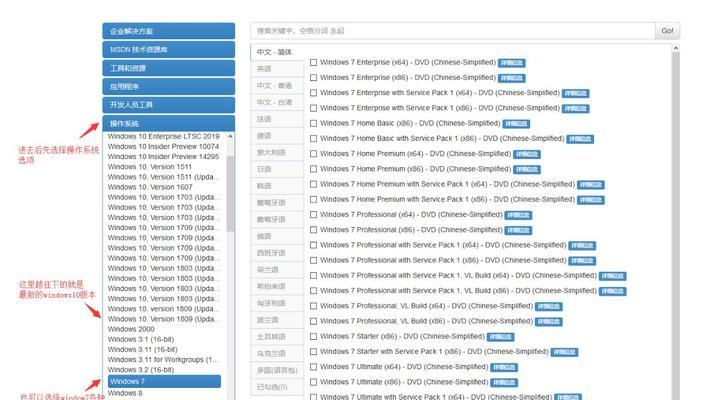The height and width of the screenshot is (400, 702).
Task: Details badge for Home Premium with SP1 (x64)
Action: (x=591, y=185)
